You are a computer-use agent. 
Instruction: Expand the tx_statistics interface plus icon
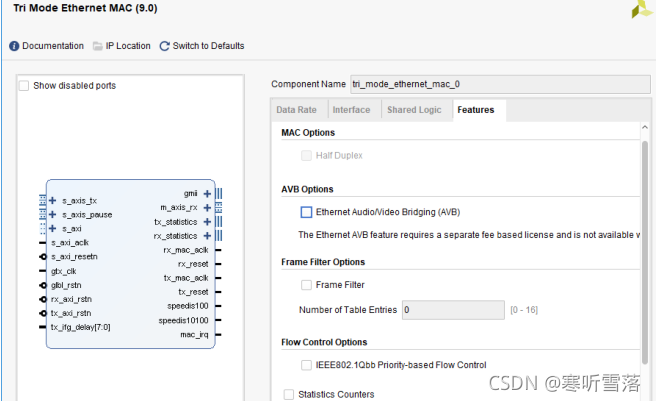[207, 221]
